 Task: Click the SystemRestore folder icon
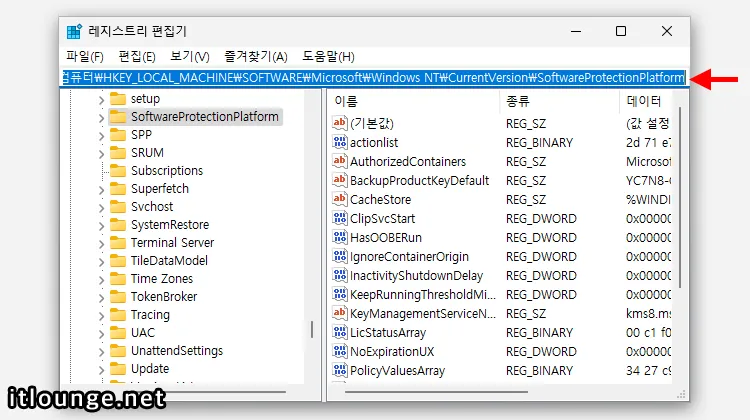tap(118, 224)
